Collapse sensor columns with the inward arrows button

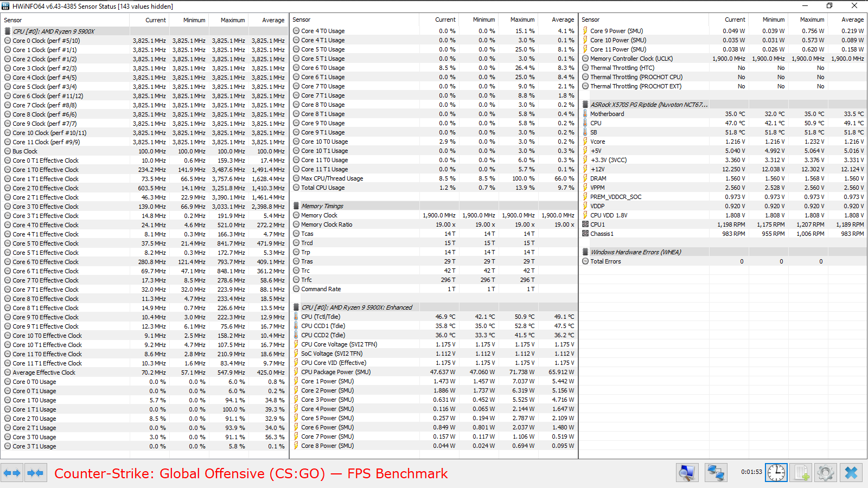(x=35, y=473)
